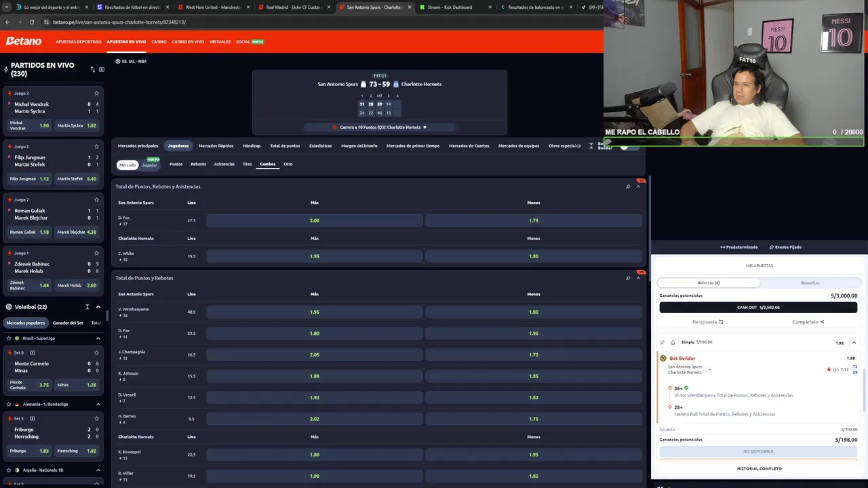Bet Martin Stefek at 5.40
Image resolution: width=868 pixels, height=488 pixels.
(x=77, y=179)
